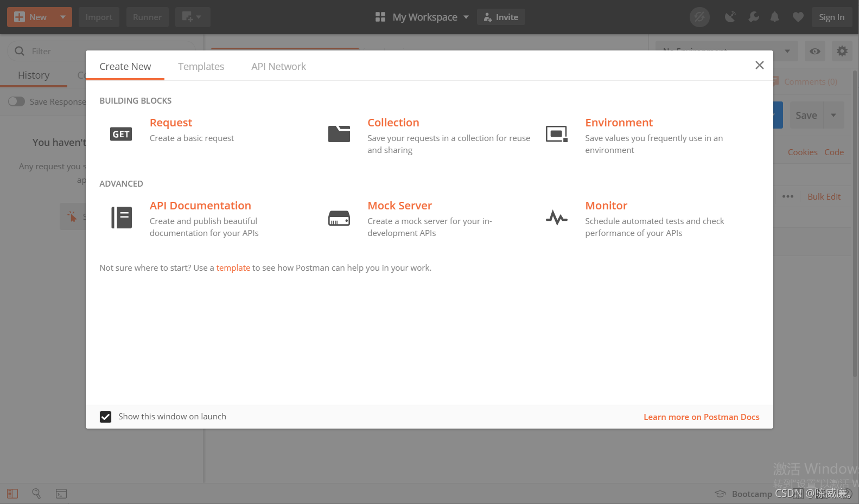Uncheck Show this window on launch
The height and width of the screenshot is (504, 859).
coord(105,417)
